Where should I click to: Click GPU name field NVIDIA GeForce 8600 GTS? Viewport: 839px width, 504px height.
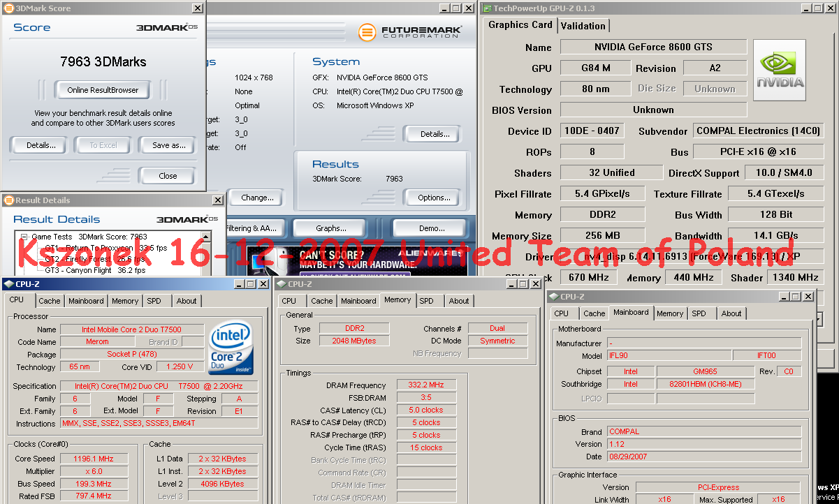coord(653,47)
